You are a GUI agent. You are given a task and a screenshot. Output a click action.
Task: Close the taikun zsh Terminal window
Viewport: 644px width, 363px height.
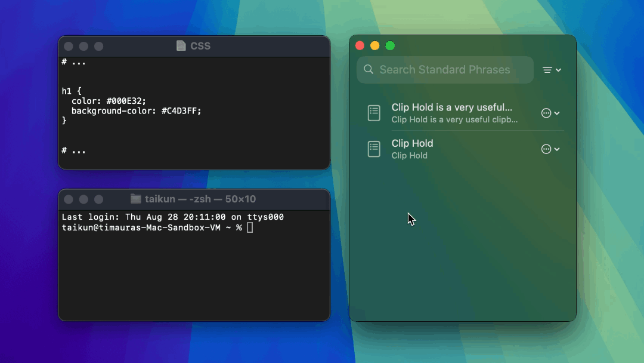click(69, 199)
